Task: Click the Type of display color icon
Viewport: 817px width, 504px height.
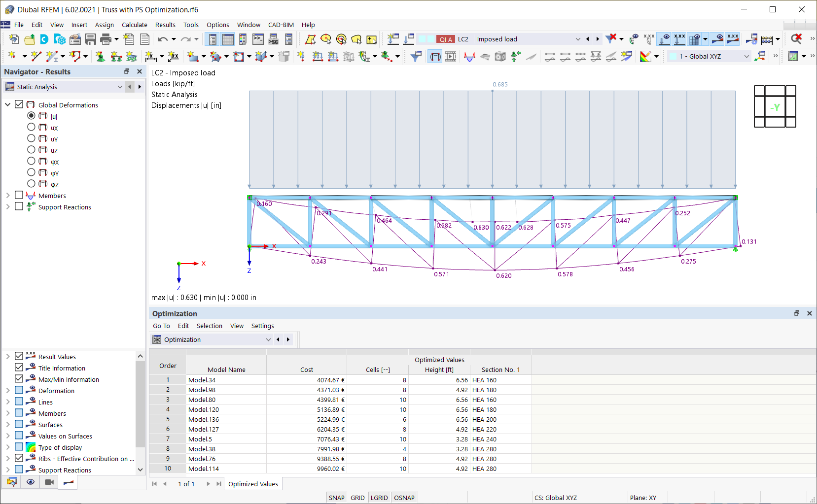Action: (31, 447)
